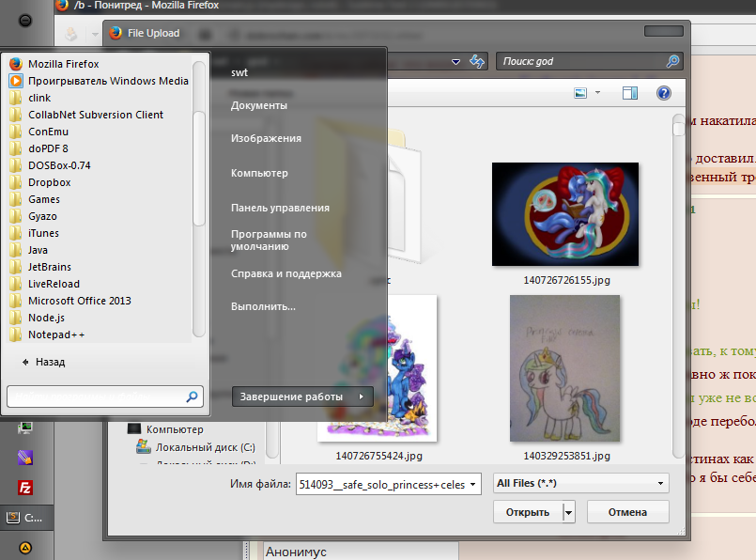Select Компьютер in the navigation tree
Screen dimensions: 756x560
tap(165, 429)
